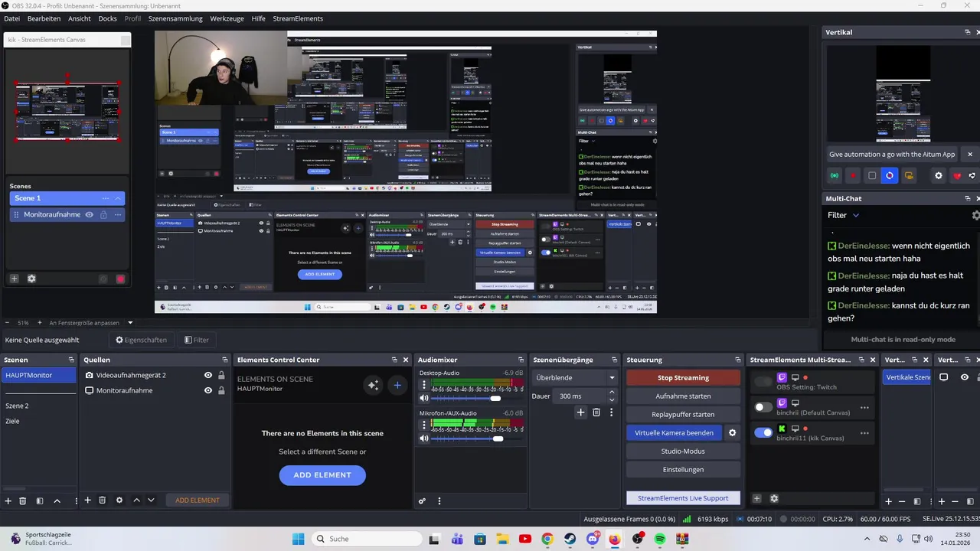Viewport: 980px width, 551px height.
Task: Open the Bearbeiten menu
Action: [44, 18]
